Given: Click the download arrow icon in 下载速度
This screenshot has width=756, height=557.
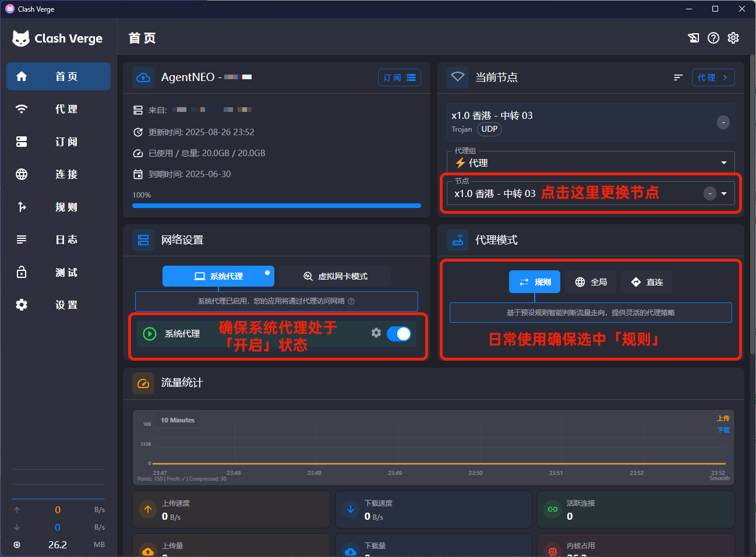Looking at the screenshot, I should 351,509.
